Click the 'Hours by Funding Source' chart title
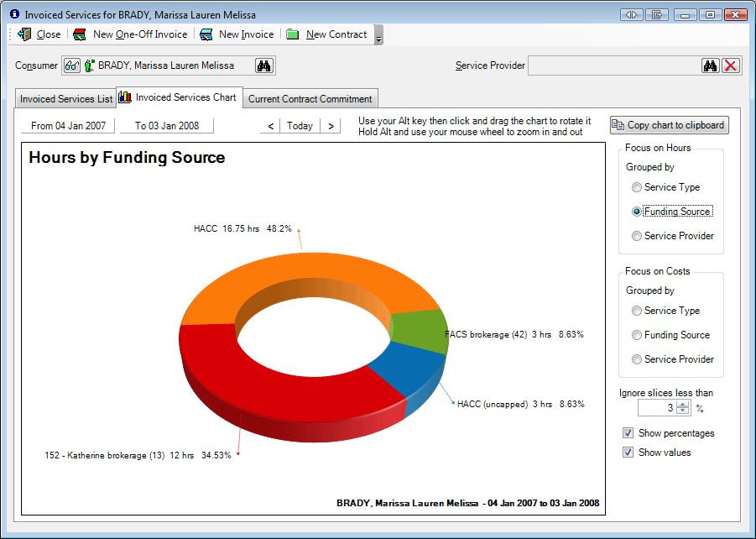The width and height of the screenshot is (756, 539). (x=127, y=157)
